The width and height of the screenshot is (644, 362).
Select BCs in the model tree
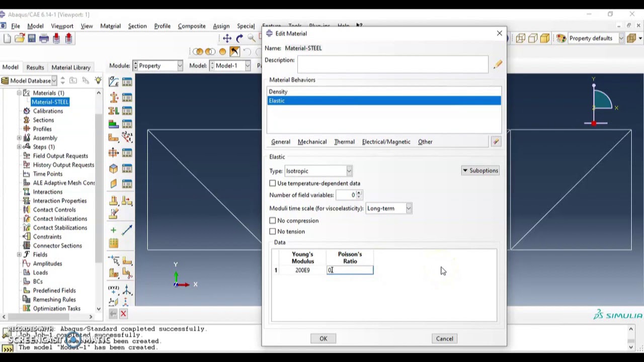point(38,282)
